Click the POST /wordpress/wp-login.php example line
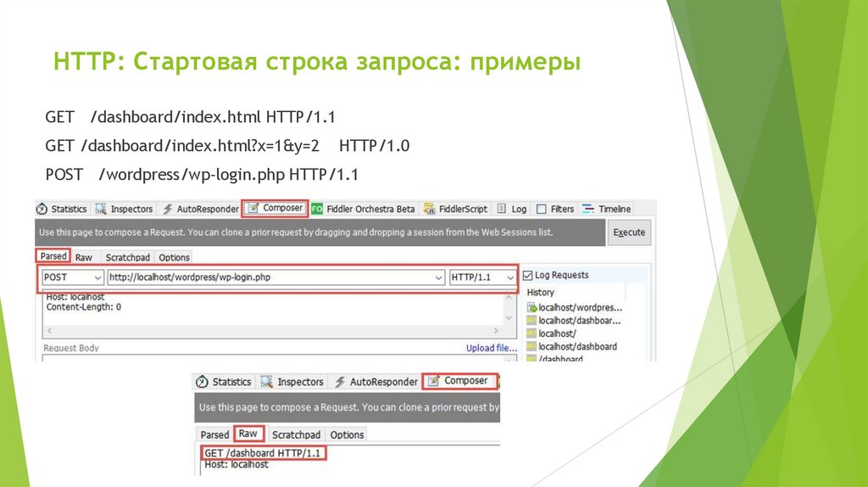Viewport: 868px width, 487px height. [x=202, y=175]
